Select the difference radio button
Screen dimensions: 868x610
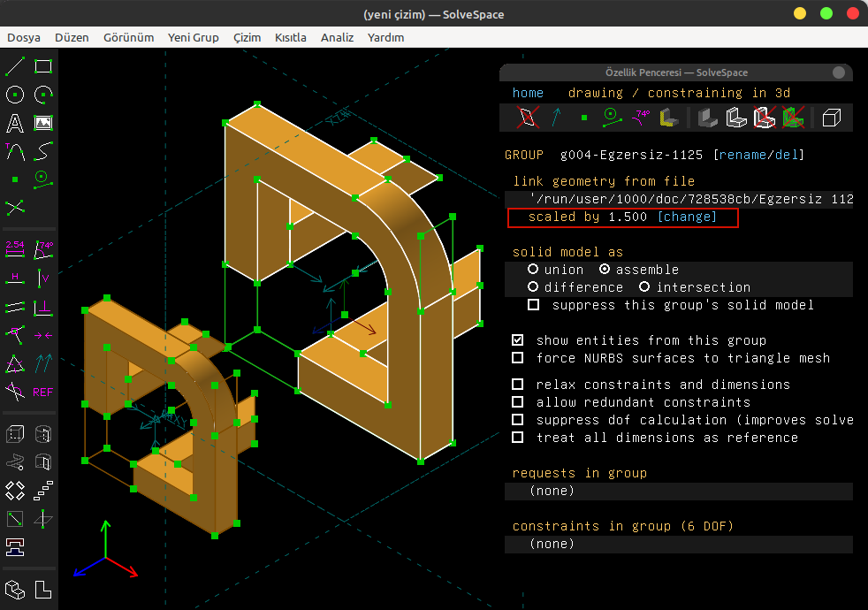tap(533, 286)
